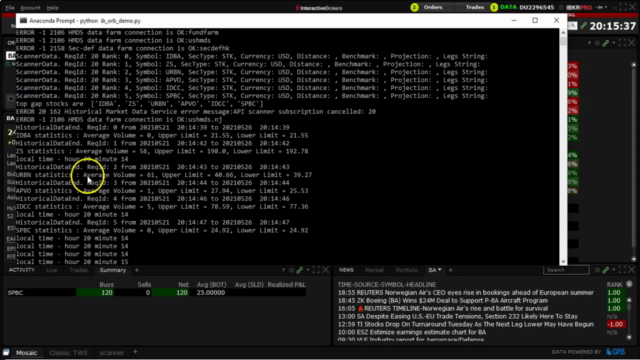Select the NEWS panel label
640x360 pixels.
(x=346, y=270)
